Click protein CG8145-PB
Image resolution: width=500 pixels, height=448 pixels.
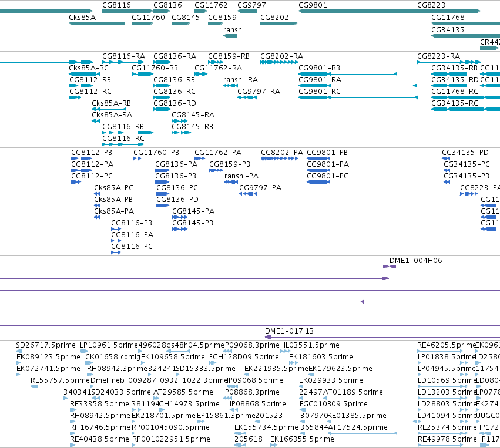click(193, 223)
